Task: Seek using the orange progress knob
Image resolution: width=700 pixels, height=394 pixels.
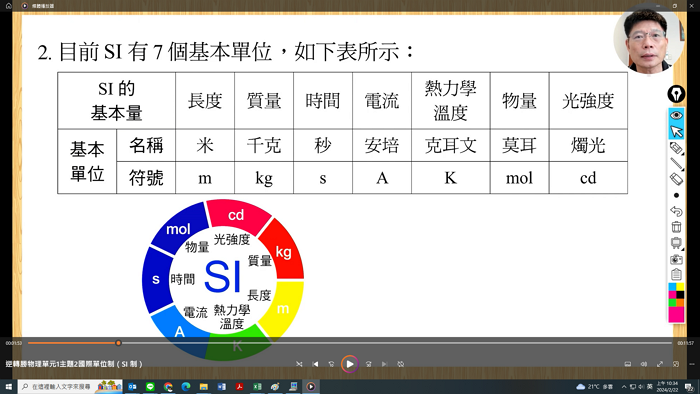Action: click(118, 343)
